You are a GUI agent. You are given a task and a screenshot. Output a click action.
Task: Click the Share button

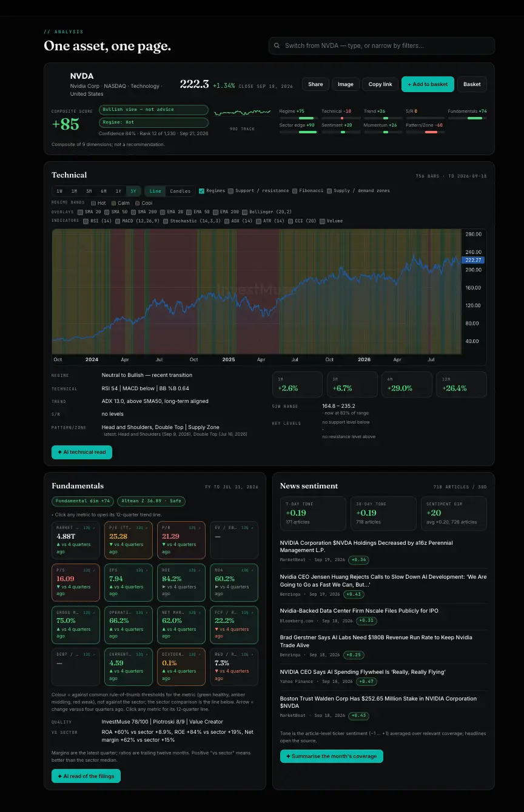(x=315, y=84)
